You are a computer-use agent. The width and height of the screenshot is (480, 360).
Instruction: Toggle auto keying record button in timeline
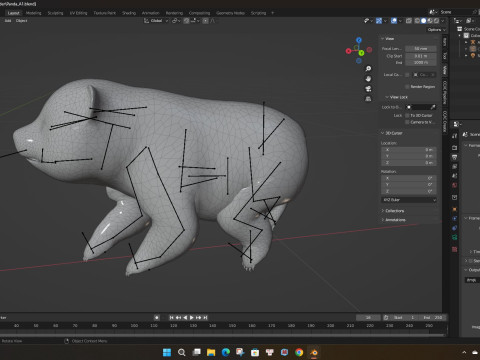[x=157, y=318]
